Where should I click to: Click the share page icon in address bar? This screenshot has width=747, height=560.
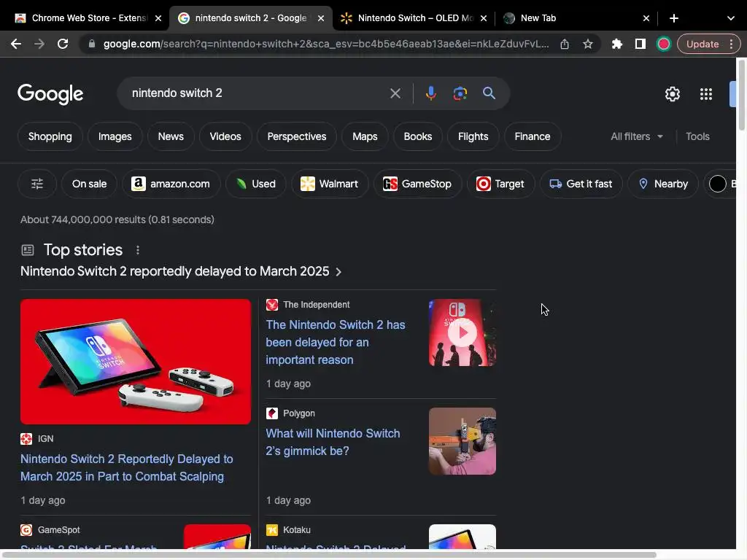(x=565, y=44)
